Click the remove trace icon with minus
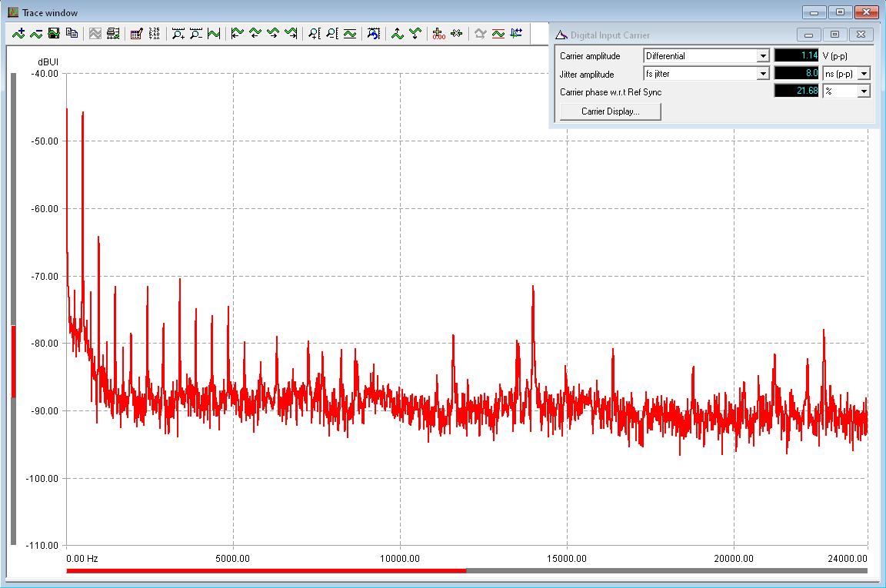The width and height of the screenshot is (886, 588). 36,33
